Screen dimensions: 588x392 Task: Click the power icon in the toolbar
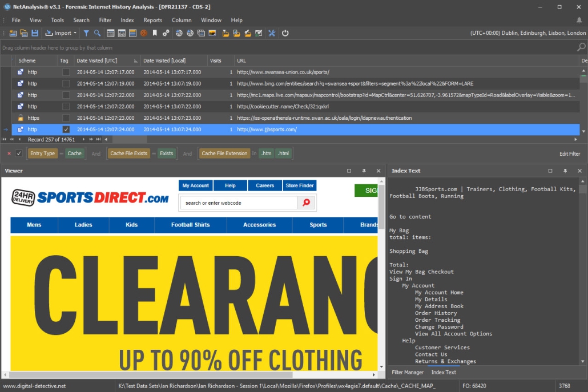pos(285,33)
